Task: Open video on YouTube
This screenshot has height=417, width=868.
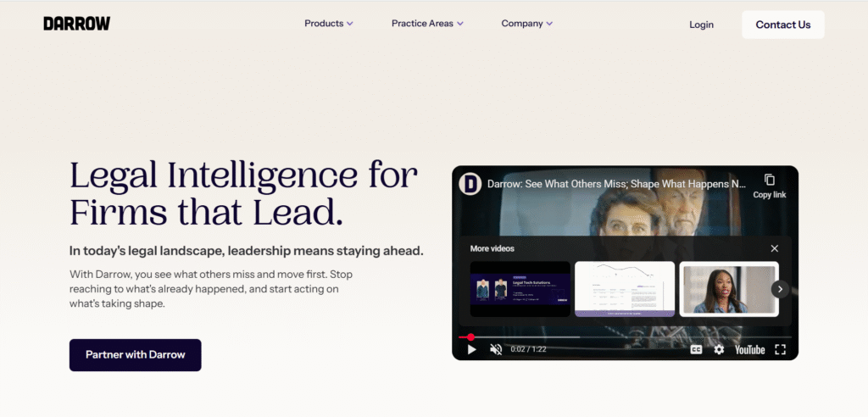Action: point(749,349)
